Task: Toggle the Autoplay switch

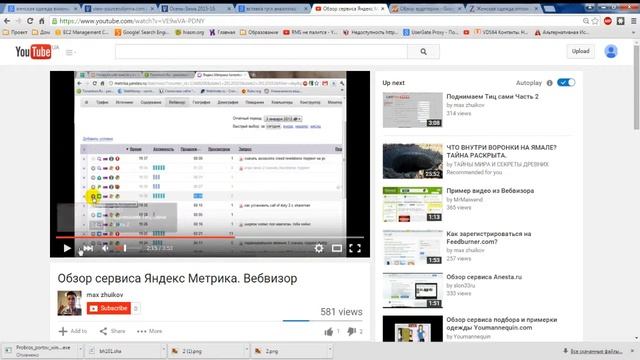Action: (x=566, y=82)
